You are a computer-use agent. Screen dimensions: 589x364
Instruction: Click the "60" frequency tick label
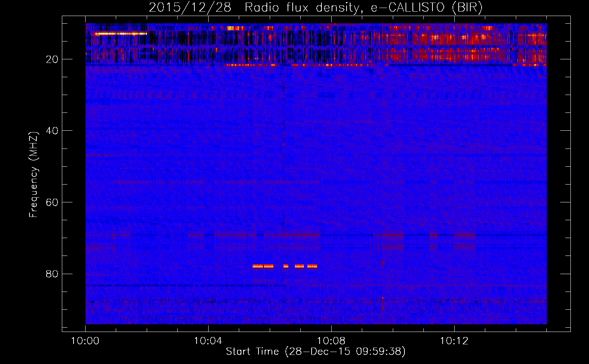(x=52, y=202)
